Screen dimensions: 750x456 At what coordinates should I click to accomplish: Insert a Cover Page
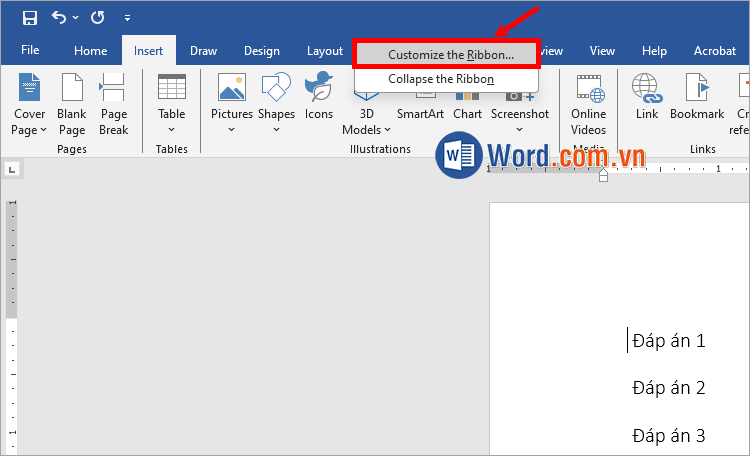click(x=29, y=104)
